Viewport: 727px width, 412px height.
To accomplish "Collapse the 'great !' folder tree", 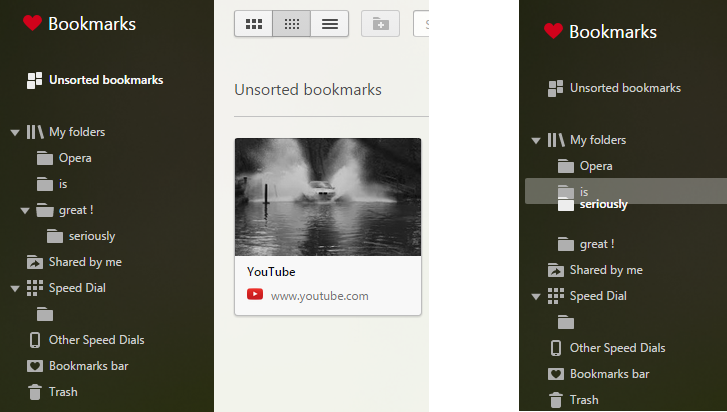I will click(x=26, y=210).
